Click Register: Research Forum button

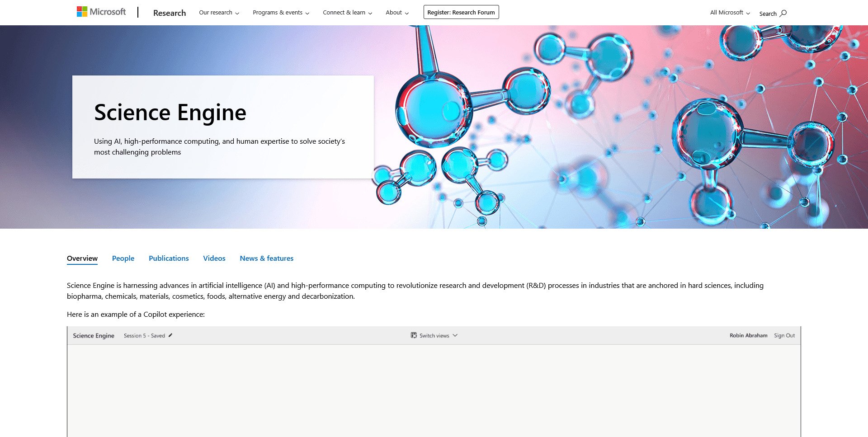(461, 12)
